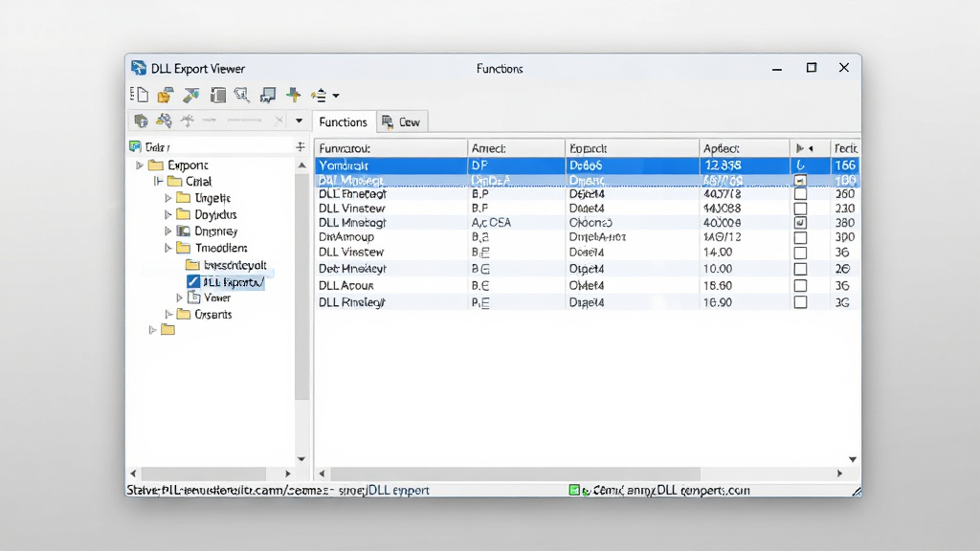This screenshot has height=551, width=980.
Task: Click the list-sort icon in top toolbar
Action: click(x=319, y=96)
